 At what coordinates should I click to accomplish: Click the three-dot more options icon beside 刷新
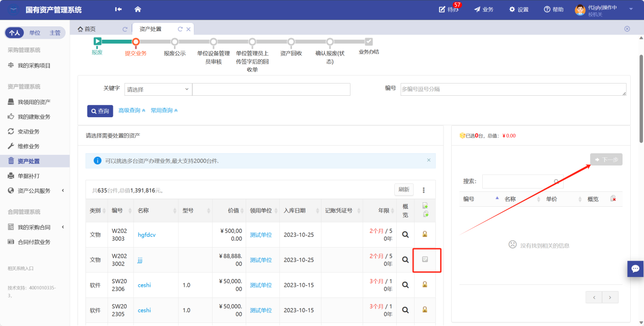[424, 190]
